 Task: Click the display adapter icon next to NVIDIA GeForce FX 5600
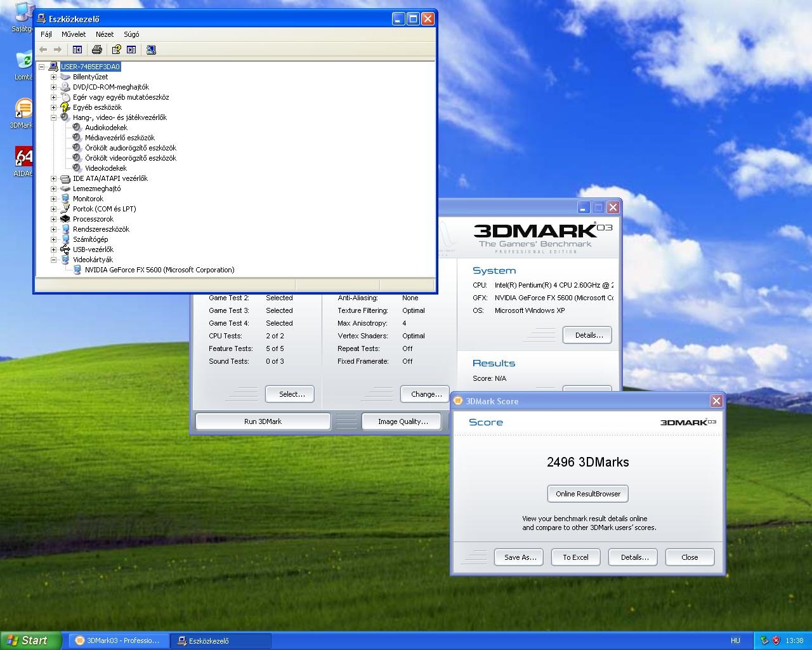(77, 270)
